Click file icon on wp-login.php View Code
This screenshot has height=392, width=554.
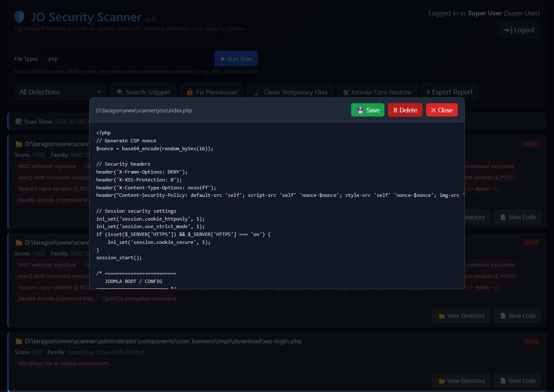point(503,381)
